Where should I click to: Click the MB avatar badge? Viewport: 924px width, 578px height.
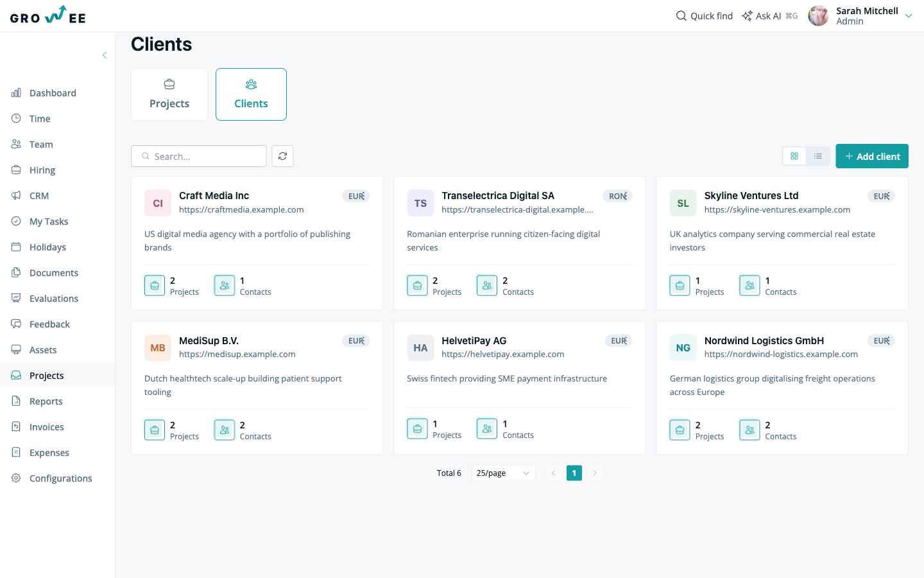tap(158, 347)
